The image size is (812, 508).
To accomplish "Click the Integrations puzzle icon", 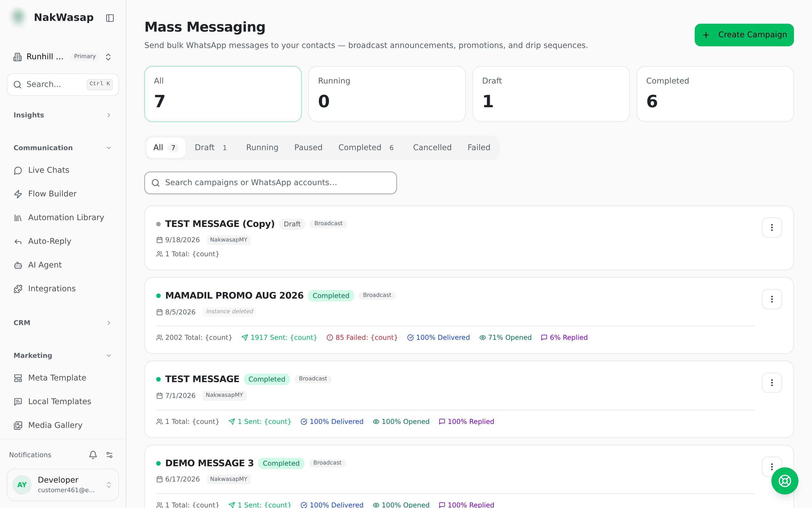I will pos(18,289).
